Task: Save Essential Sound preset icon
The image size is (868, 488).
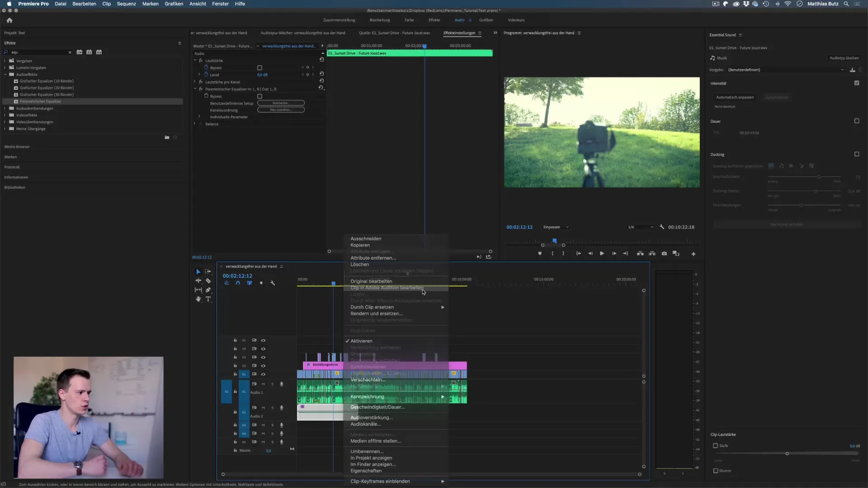Action: (x=852, y=70)
